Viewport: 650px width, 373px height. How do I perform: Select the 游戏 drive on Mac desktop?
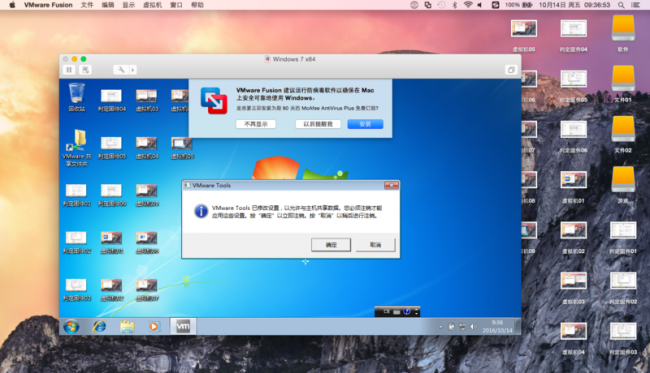(623, 185)
